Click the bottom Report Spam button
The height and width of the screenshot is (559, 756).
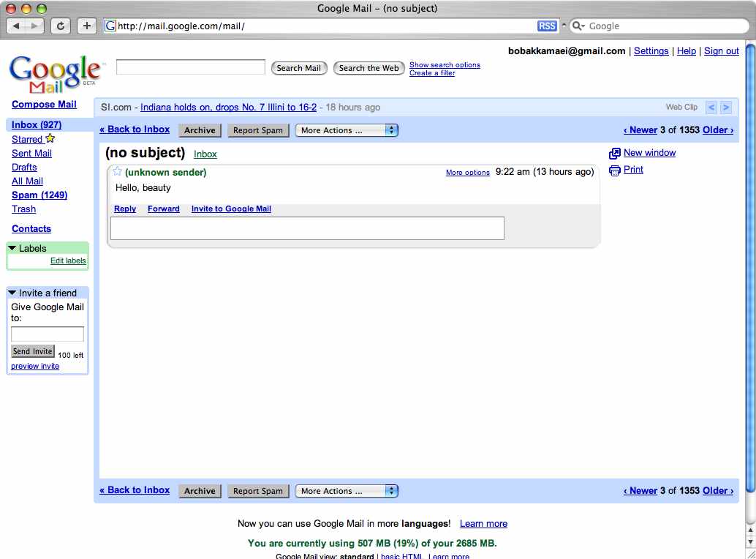pos(258,491)
